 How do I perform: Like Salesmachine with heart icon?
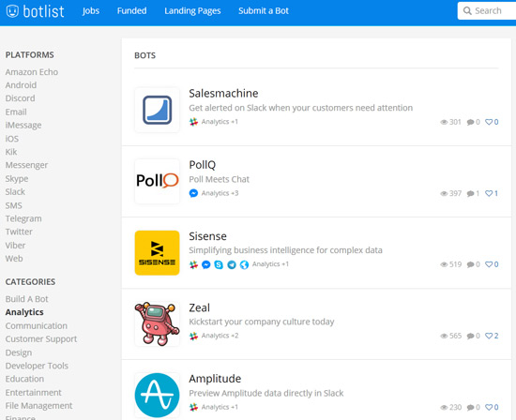(489, 122)
